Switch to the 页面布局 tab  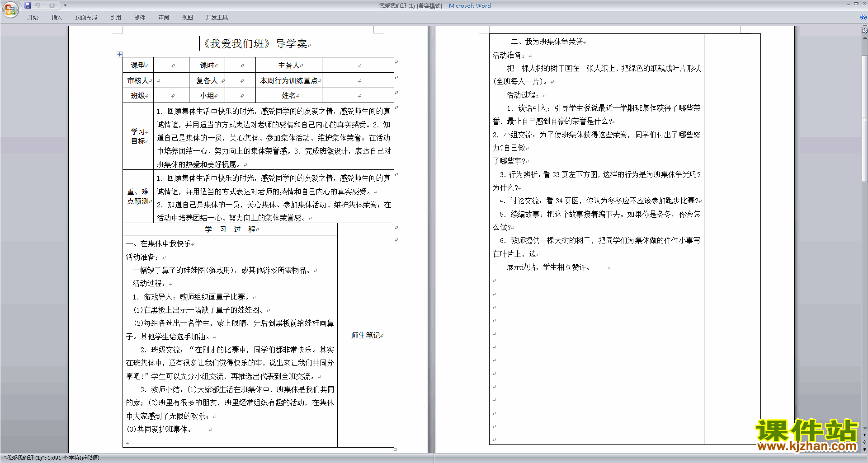click(x=86, y=17)
